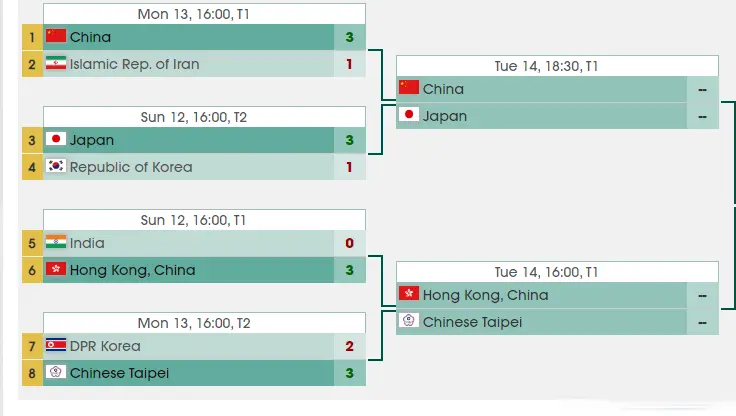Click Chinese Taipei flag beside seed number 8
This screenshot has width=736, height=416.
click(56, 373)
